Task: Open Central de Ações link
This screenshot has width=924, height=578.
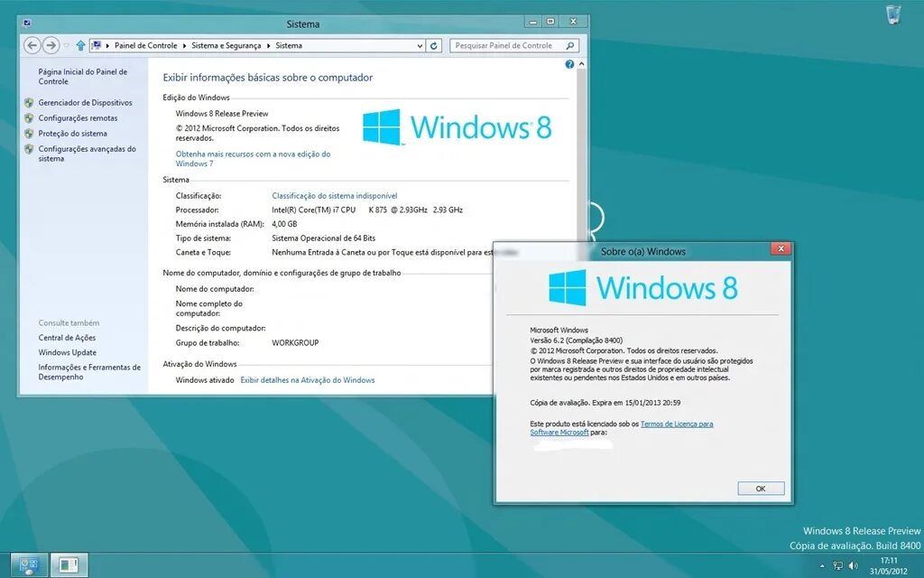Action: pos(67,338)
